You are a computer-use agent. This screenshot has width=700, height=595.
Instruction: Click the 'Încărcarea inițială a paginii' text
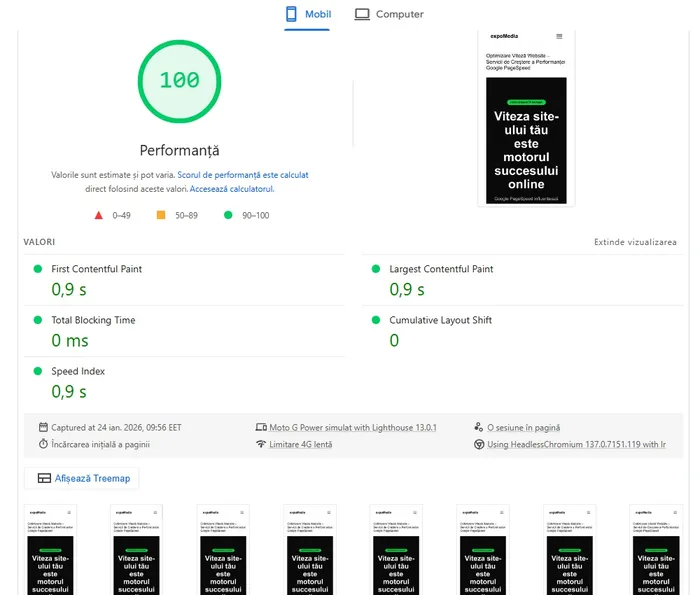(x=100, y=445)
